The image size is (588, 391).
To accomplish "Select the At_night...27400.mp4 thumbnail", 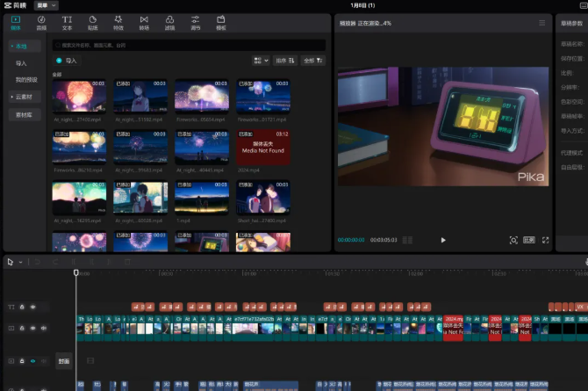I will (79, 96).
